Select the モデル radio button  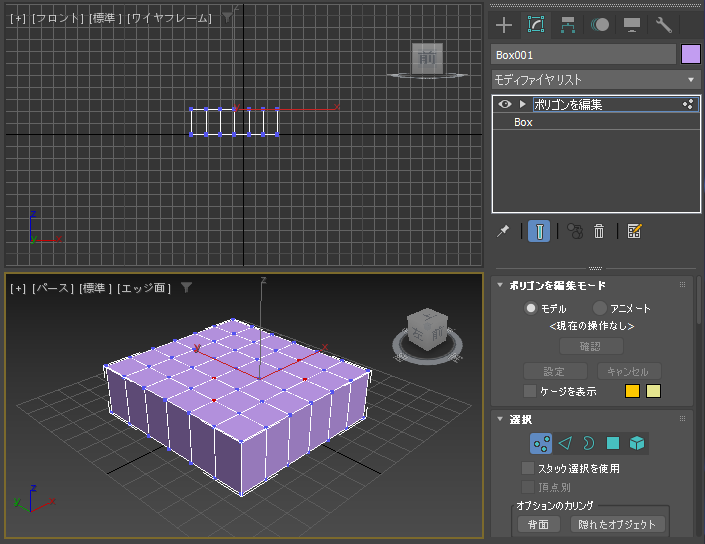tap(531, 308)
